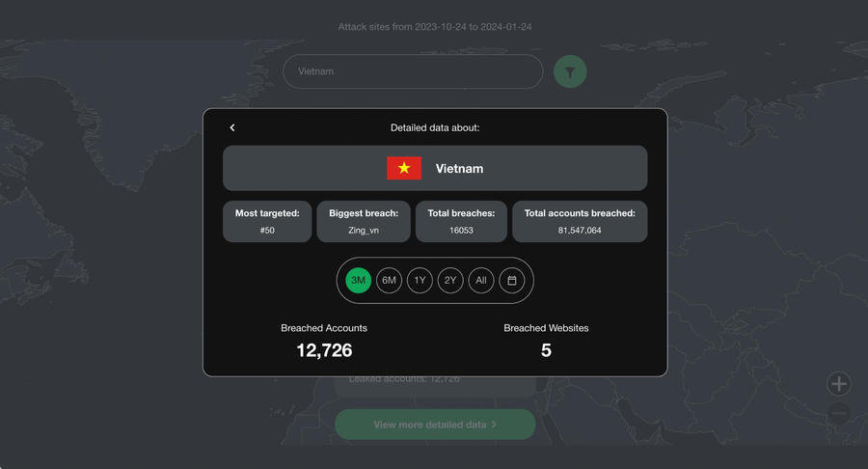This screenshot has width=868, height=469.
Task: Select the 6M time range
Action: 390,280
